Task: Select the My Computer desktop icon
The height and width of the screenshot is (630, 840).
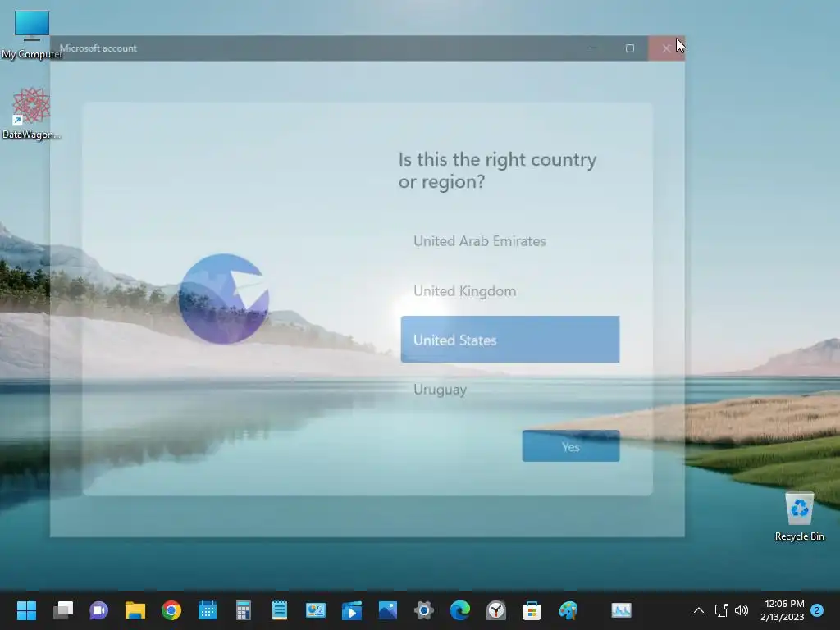Action: coord(32,34)
